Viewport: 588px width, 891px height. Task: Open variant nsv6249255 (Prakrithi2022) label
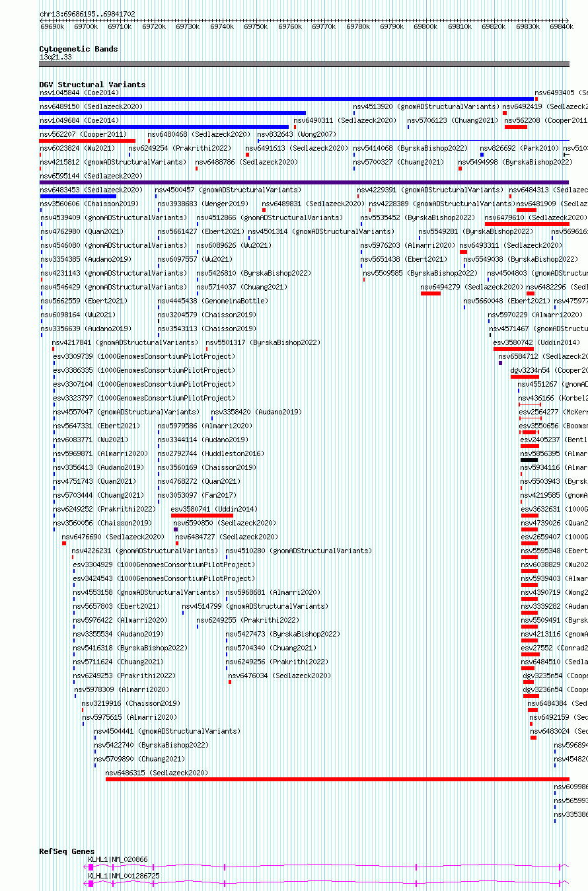point(248,620)
